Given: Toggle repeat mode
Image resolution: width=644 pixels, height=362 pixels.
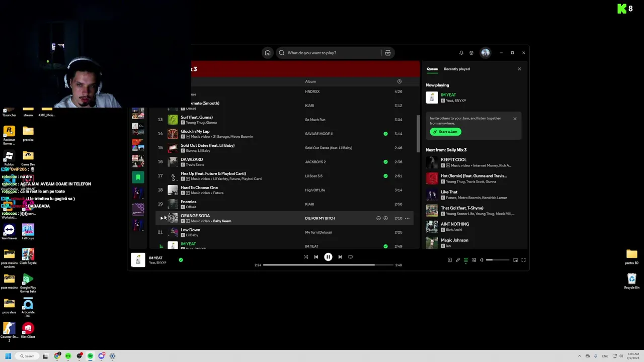Looking at the screenshot, I should tap(351, 257).
